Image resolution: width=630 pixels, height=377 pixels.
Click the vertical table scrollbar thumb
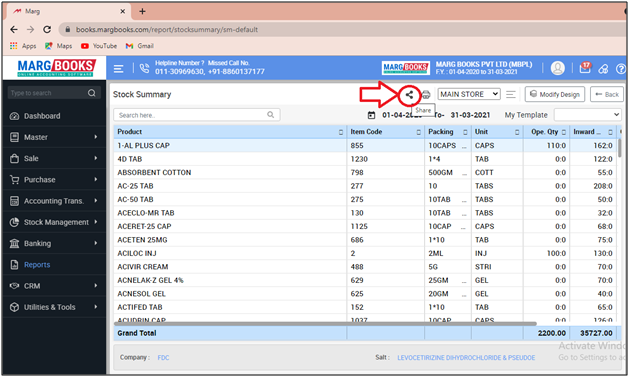point(620,148)
